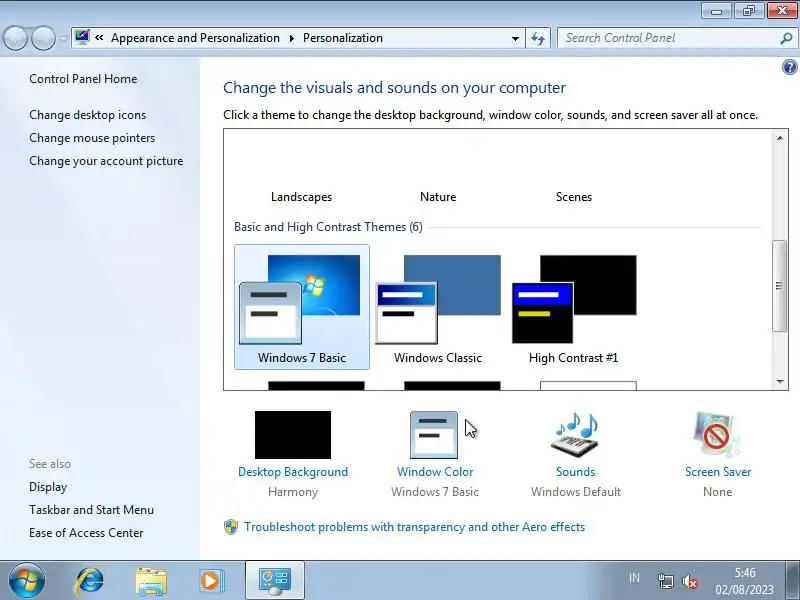Click the theme list scrollbar thumb
Viewport: 800px width, 600px height.
[x=779, y=286]
